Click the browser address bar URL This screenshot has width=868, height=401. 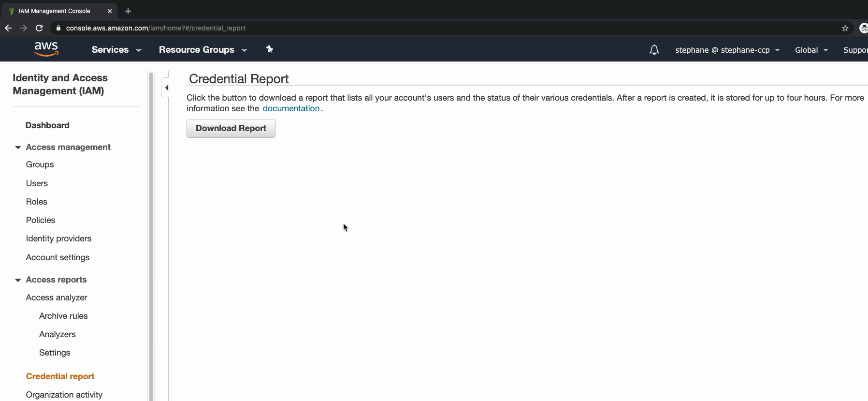tap(156, 28)
